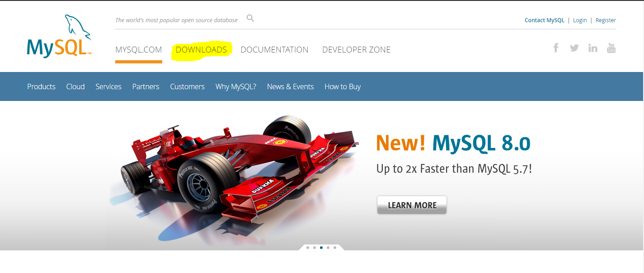The height and width of the screenshot is (273, 644).
Task: Click the search magnifier icon
Action: [250, 19]
